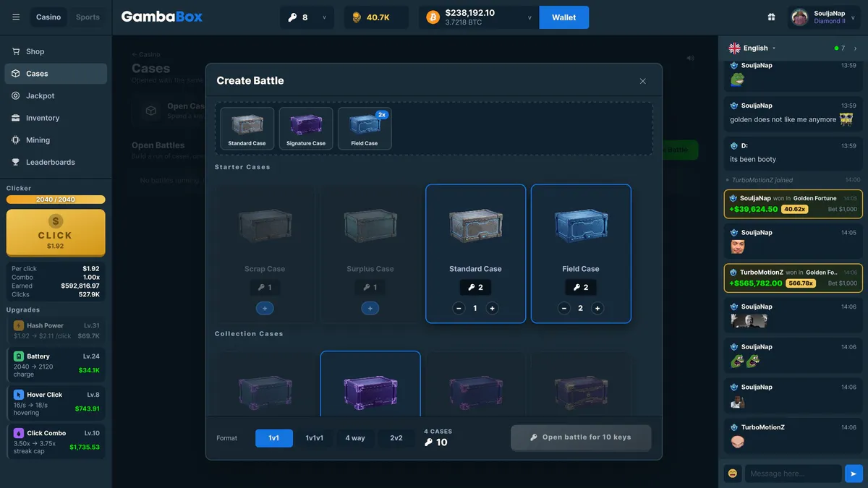Buy the Hover Click upgrade
The width and height of the screenshot is (868, 488).
[x=56, y=401]
